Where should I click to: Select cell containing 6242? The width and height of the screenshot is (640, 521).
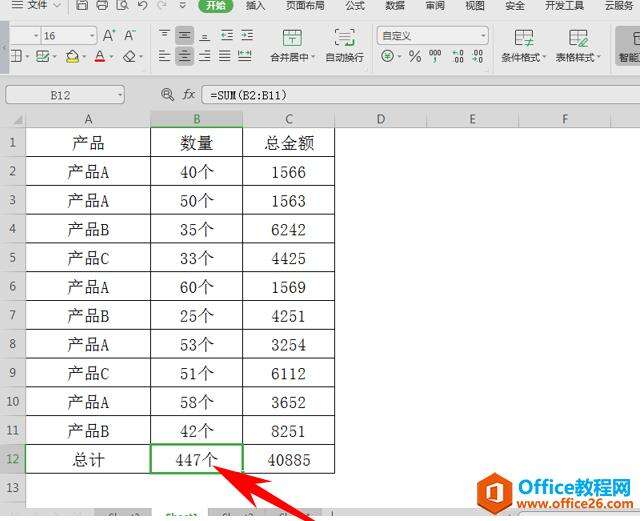pos(289,229)
